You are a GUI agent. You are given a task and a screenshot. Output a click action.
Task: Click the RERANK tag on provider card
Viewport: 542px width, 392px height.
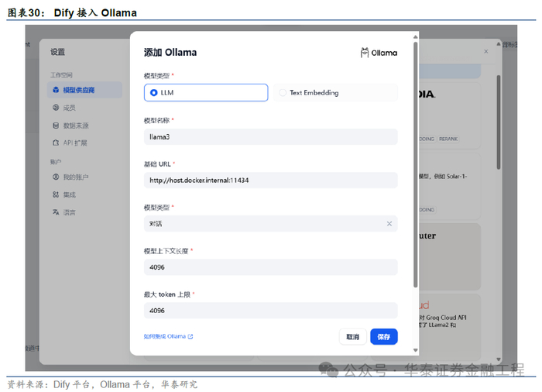point(448,139)
